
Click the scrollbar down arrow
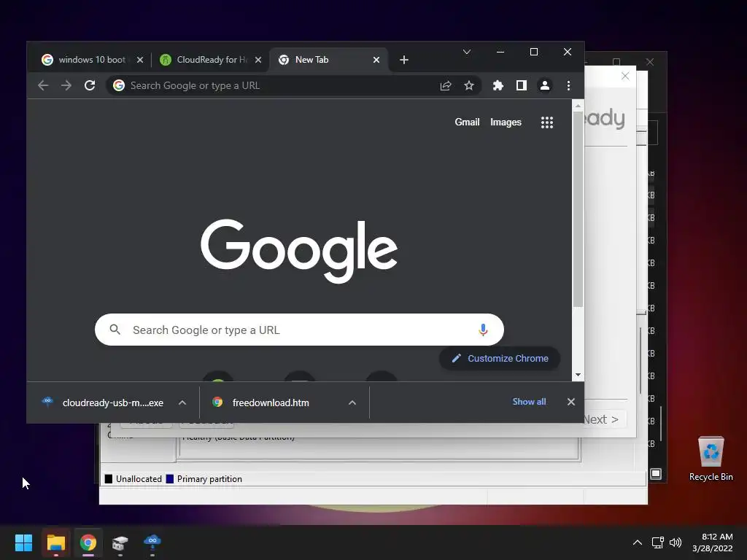point(578,376)
